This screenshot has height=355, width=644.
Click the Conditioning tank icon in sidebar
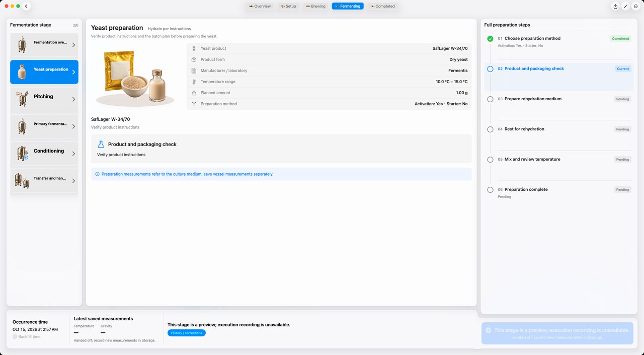[x=22, y=153]
